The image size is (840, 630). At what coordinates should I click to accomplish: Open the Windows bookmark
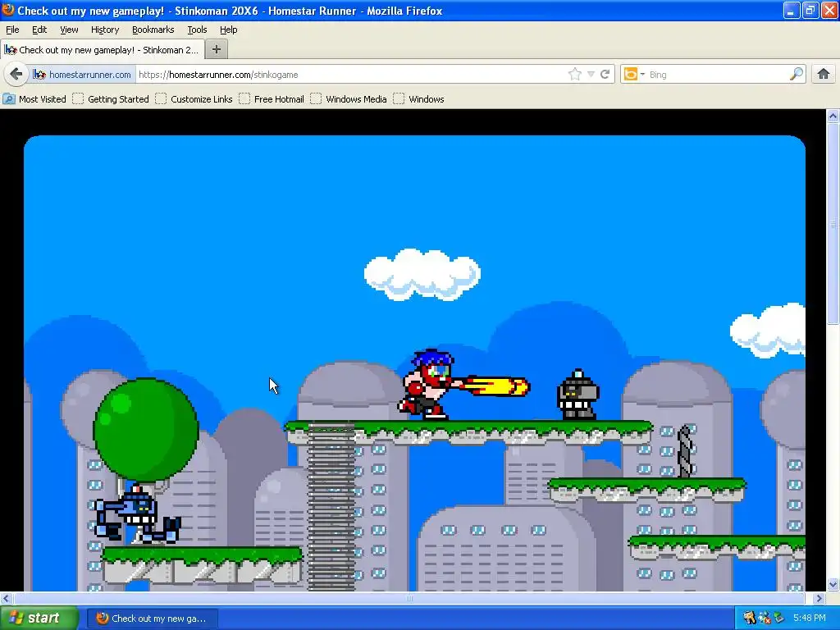click(x=419, y=99)
